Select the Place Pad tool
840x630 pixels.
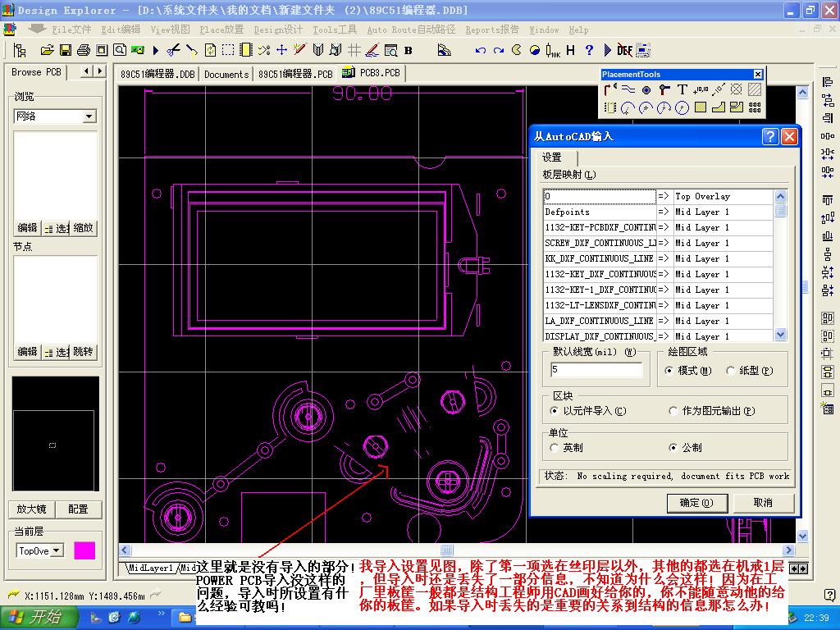(646, 89)
